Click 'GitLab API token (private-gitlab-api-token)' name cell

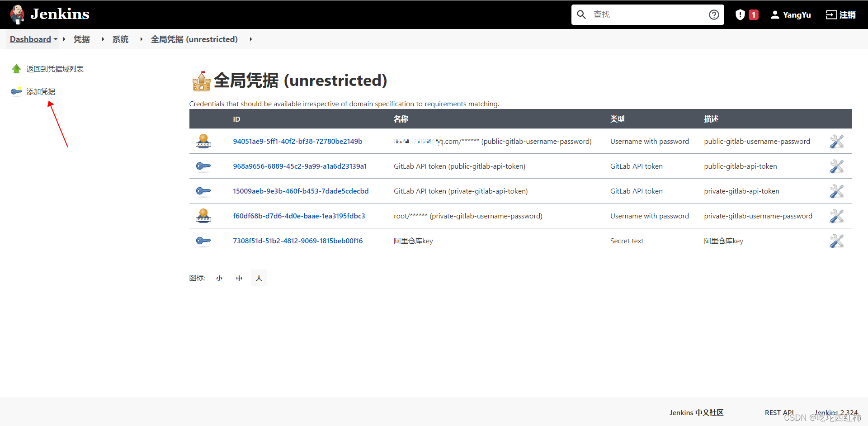coord(461,191)
